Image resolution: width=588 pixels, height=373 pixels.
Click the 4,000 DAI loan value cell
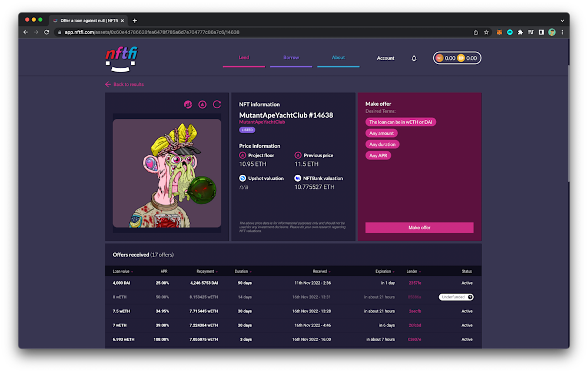coord(121,283)
